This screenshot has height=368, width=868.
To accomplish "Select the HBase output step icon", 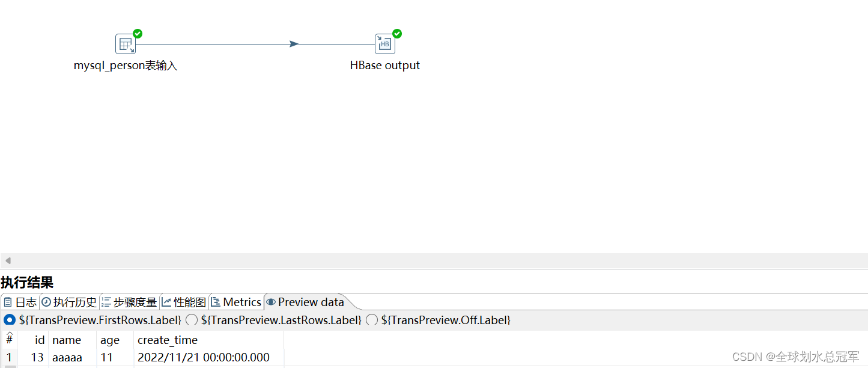I will pyautogui.click(x=384, y=43).
